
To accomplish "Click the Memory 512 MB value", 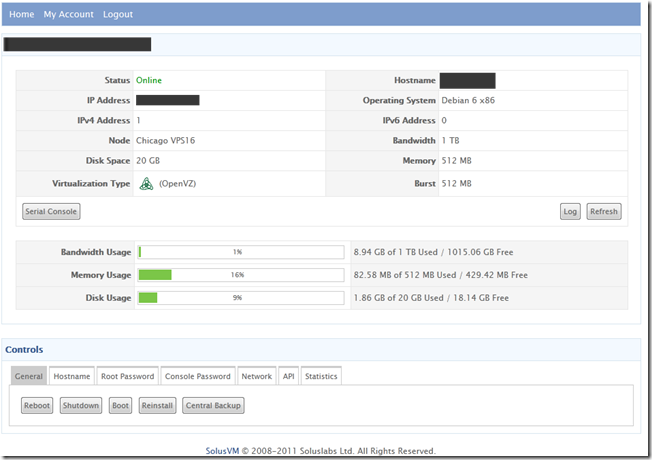I will (x=457, y=161).
